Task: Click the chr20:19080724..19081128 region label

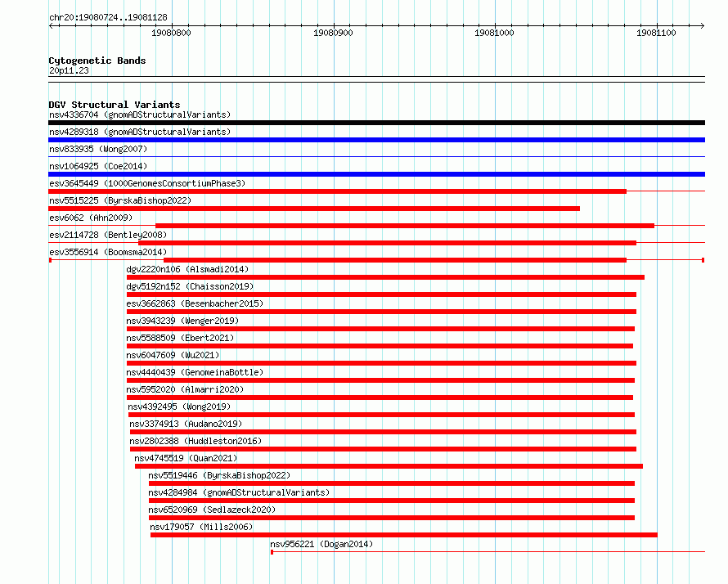Action: (108, 17)
